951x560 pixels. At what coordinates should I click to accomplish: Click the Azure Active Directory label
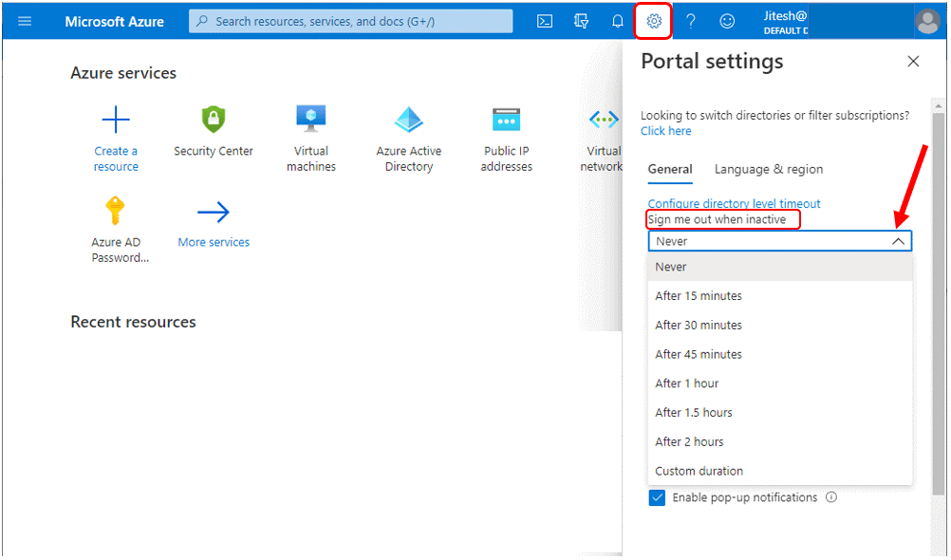coord(409,159)
